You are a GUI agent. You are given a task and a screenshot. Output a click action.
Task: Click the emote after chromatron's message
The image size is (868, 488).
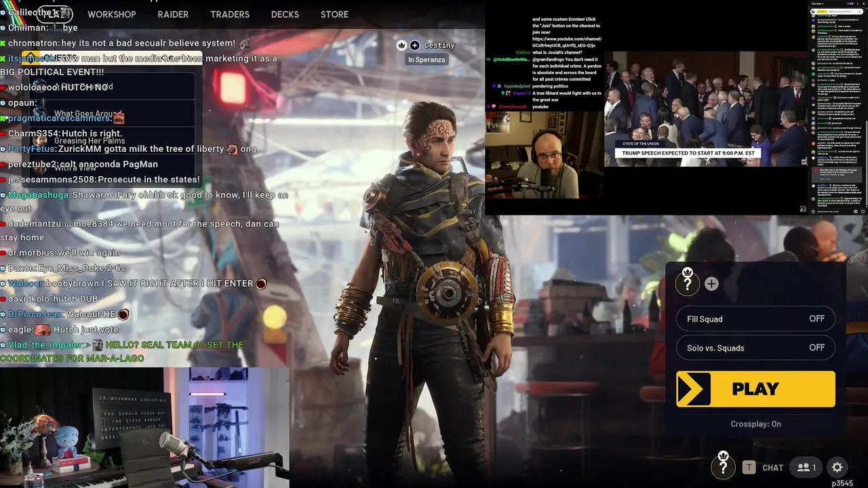point(244,43)
